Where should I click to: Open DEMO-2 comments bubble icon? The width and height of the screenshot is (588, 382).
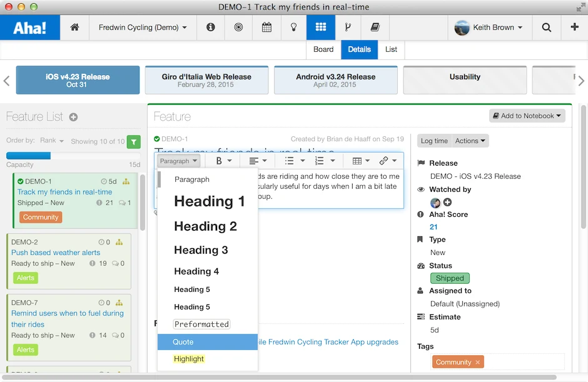click(116, 264)
